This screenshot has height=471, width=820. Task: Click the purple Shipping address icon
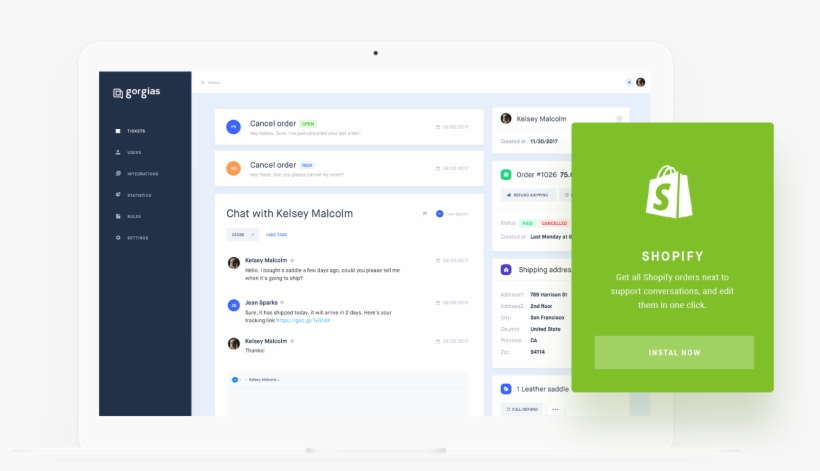[506, 270]
